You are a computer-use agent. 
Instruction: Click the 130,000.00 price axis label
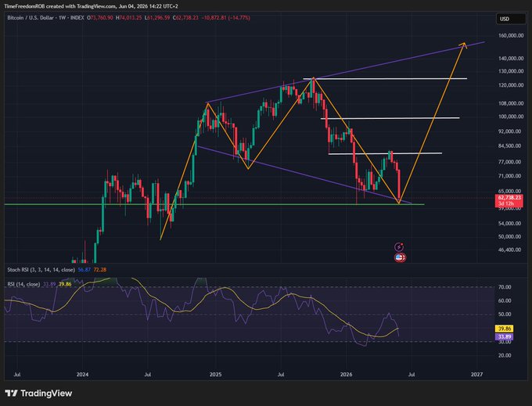(511, 71)
